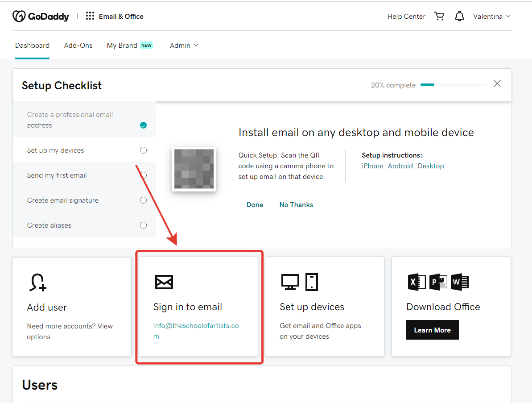Click the Email & Office header label
532x403 pixels.
tap(121, 17)
